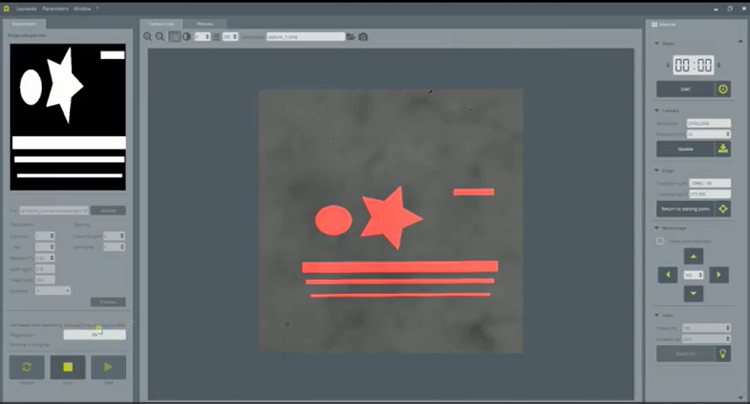Viewport: 750px width, 404px height.
Task: Click the green timer clock icon
Action: 723,89
